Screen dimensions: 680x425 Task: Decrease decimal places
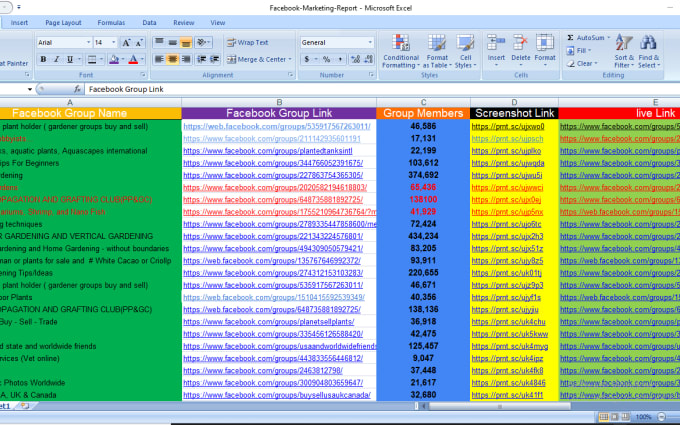[369, 59]
